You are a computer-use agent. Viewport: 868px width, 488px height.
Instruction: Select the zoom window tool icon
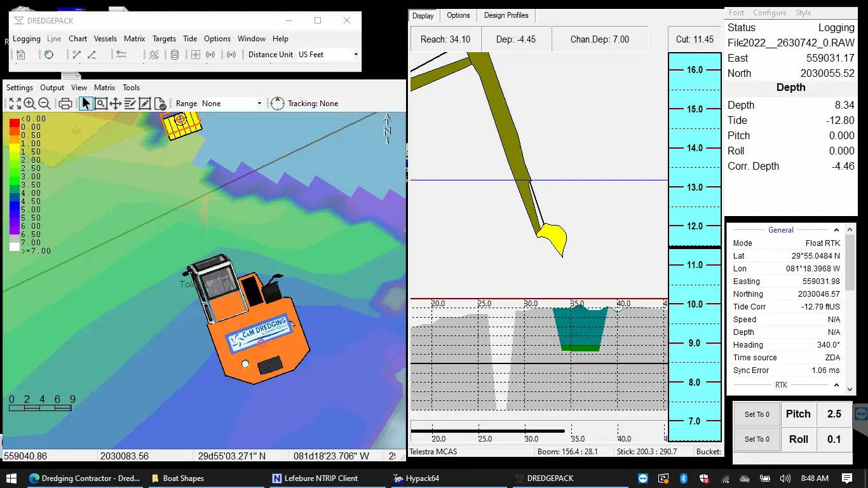(x=101, y=104)
